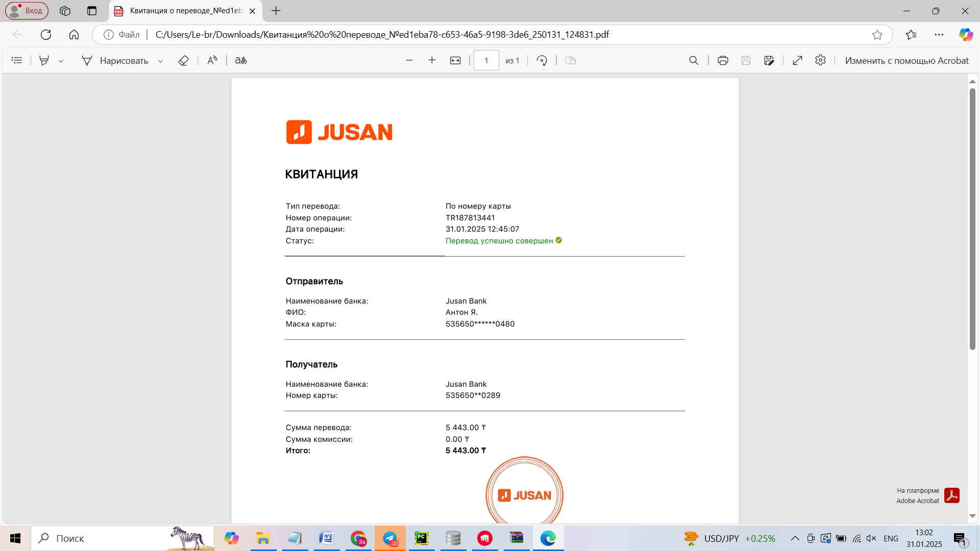Add this page to favorites

[877, 34]
